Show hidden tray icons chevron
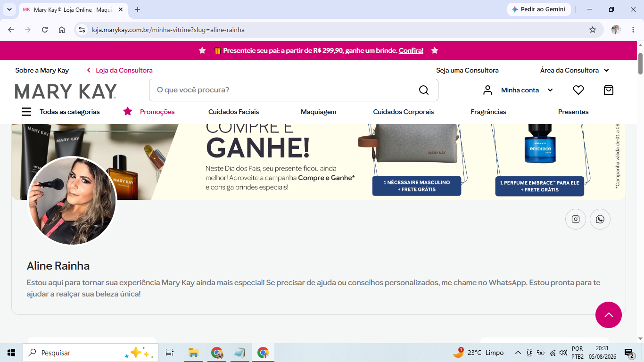The height and width of the screenshot is (362, 644). [x=518, y=353]
